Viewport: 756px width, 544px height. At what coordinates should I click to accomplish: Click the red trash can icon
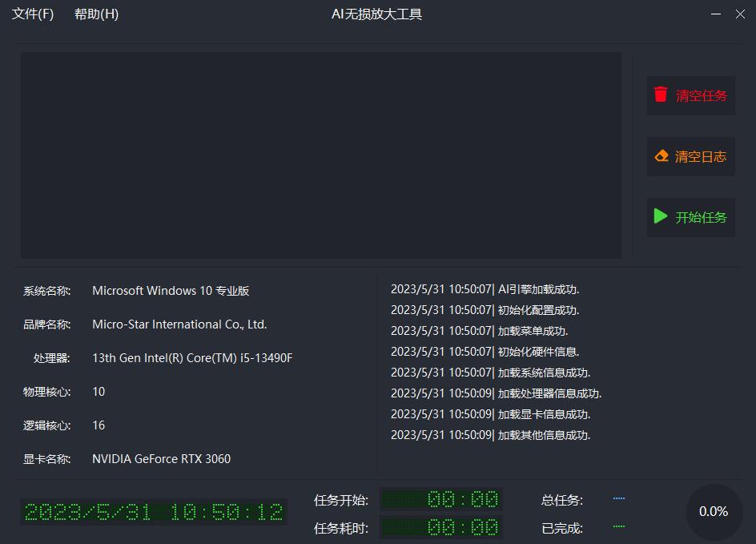tap(661, 95)
